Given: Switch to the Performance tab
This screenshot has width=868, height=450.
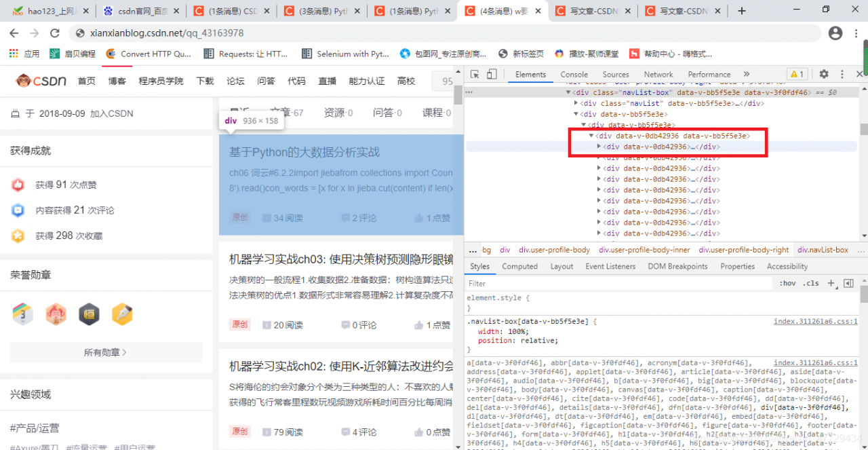Looking at the screenshot, I should tap(709, 75).
